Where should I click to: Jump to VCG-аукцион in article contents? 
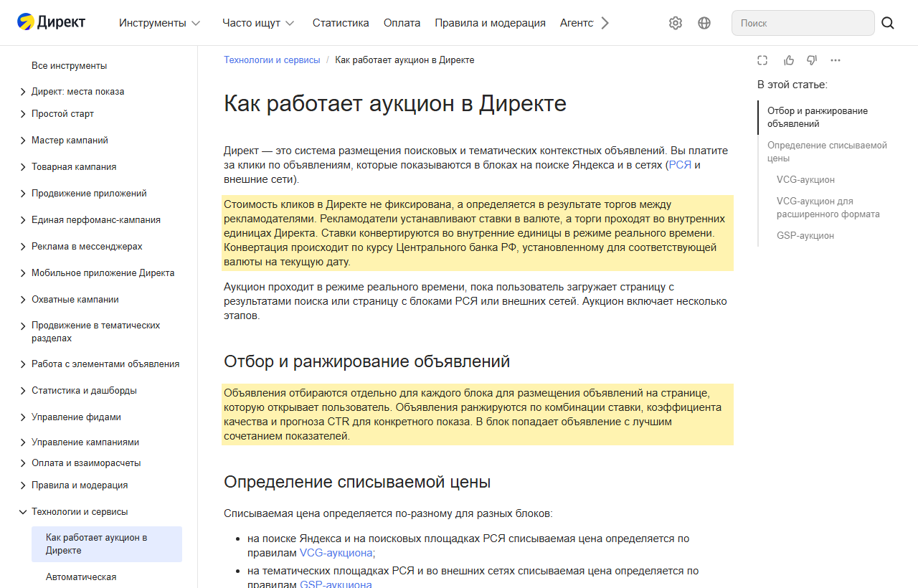[805, 180]
